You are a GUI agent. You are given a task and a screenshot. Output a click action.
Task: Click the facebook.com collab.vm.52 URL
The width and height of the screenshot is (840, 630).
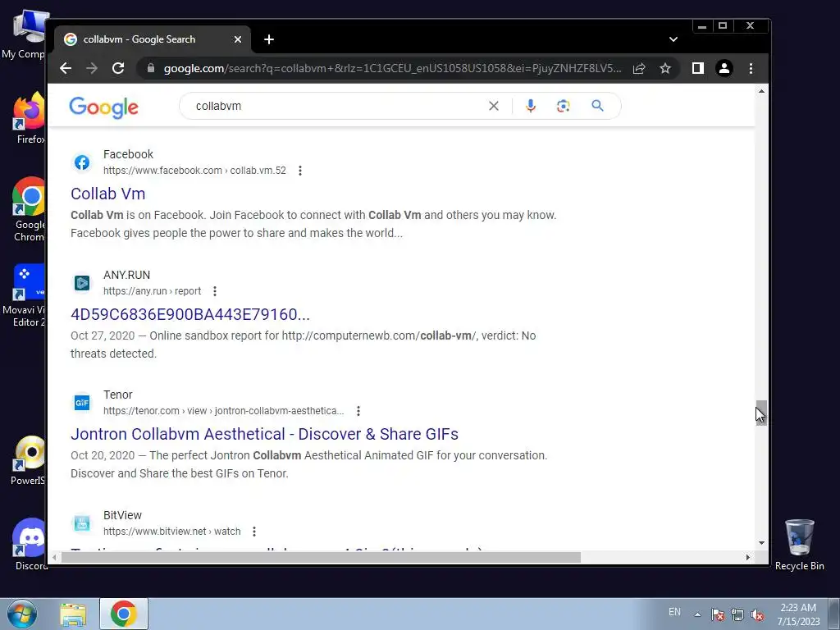194,171
